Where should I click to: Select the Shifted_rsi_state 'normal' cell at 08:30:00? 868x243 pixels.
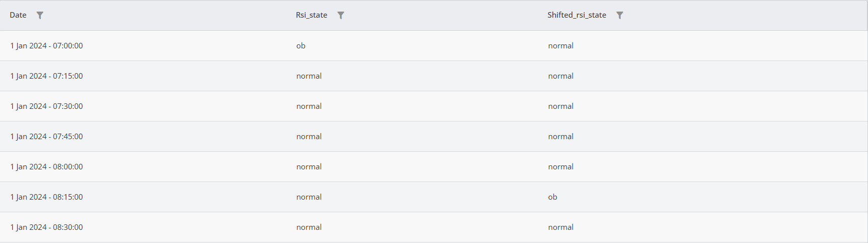click(561, 227)
